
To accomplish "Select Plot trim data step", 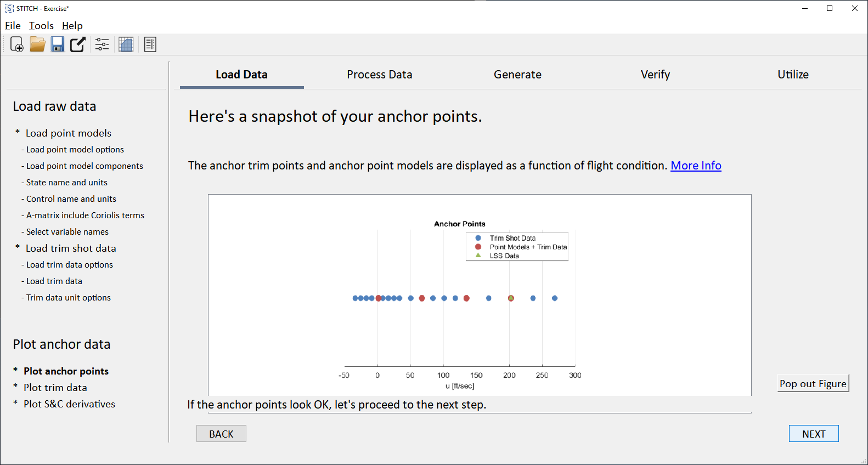I will [55, 388].
